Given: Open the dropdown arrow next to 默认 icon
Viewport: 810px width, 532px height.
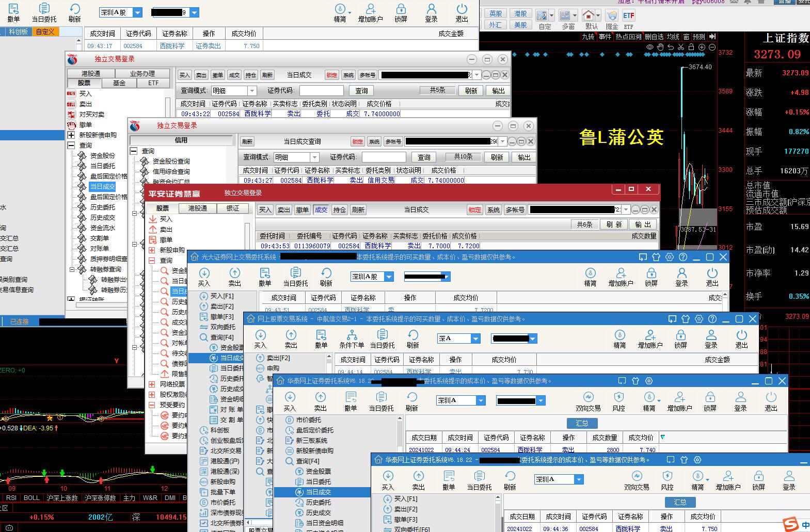Looking at the screenshot, I should pyautogui.click(x=598, y=15).
